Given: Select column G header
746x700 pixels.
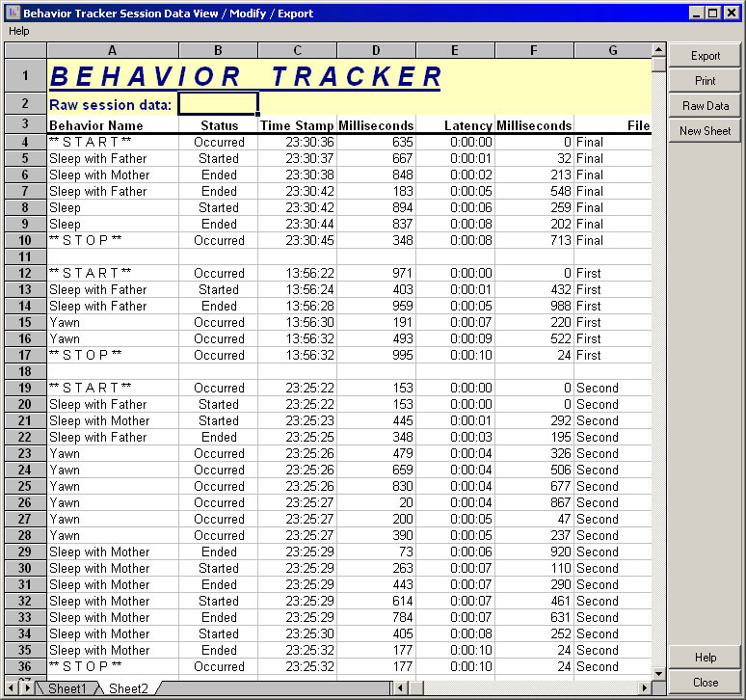Looking at the screenshot, I should (613, 50).
